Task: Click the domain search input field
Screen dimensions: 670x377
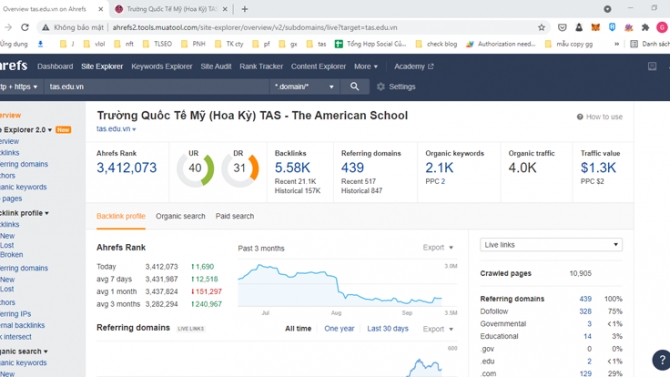Action: click(x=157, y=86)
